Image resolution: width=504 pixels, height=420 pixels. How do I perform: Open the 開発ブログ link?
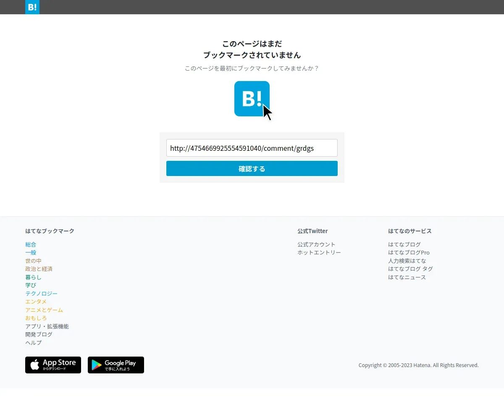pos(39,334)
